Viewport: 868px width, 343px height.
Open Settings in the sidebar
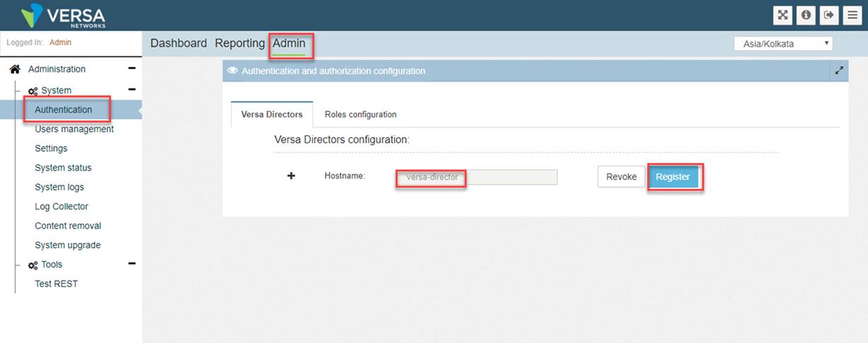[x=51, y=148]
